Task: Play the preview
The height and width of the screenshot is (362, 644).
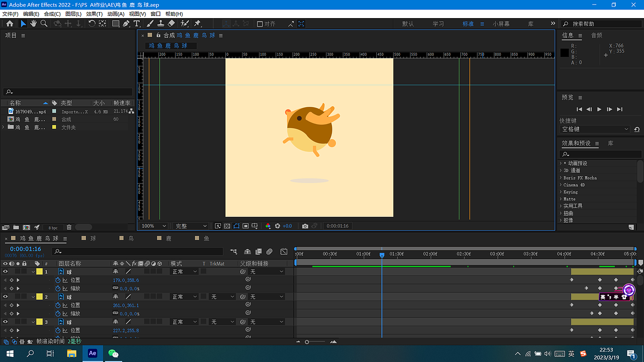Action: 599,109
